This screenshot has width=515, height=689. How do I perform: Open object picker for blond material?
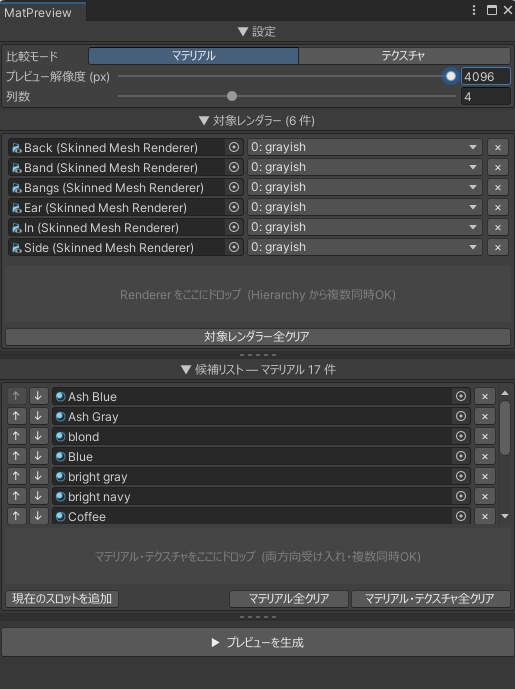[461, 436]
